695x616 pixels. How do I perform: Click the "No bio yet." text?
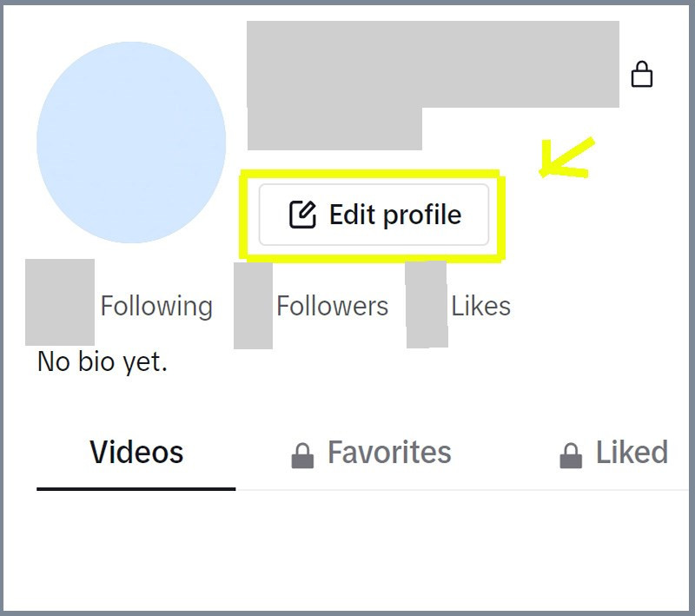[x=103, y=361]
